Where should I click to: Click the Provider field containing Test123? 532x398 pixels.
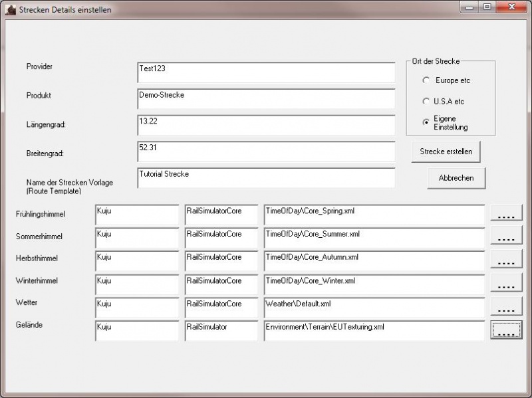[x=266, y=72]
